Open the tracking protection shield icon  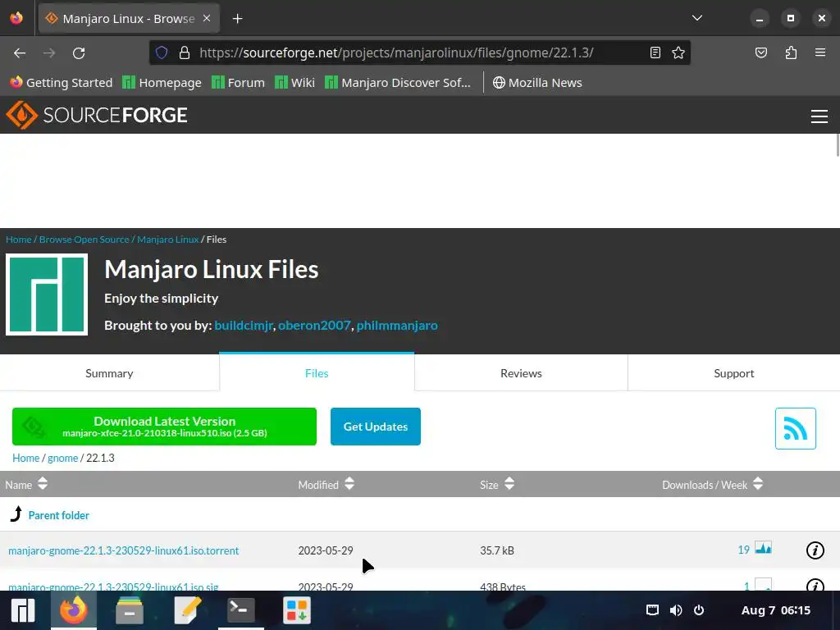pyautogui.click(x=162, y=52)
